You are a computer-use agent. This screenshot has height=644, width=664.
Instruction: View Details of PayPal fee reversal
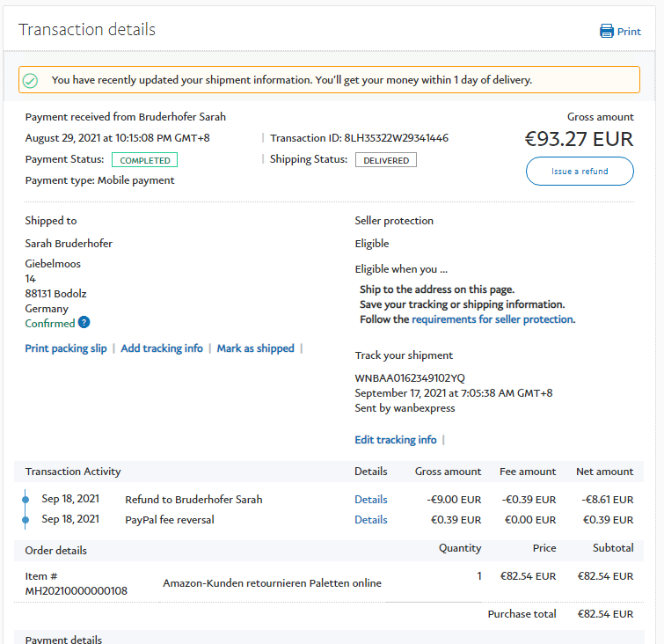pos(370,520)
